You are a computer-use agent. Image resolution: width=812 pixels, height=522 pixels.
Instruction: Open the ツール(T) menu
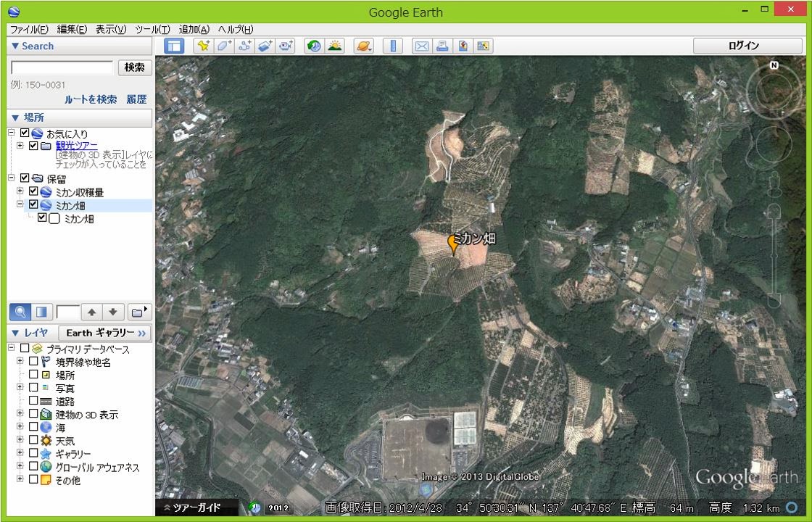(x=152, y=30)
